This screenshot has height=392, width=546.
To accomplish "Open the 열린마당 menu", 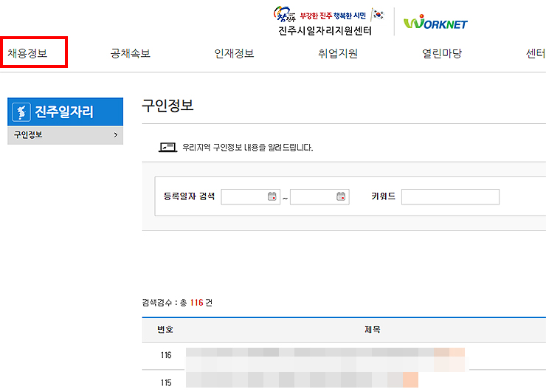I will (442, 53).
